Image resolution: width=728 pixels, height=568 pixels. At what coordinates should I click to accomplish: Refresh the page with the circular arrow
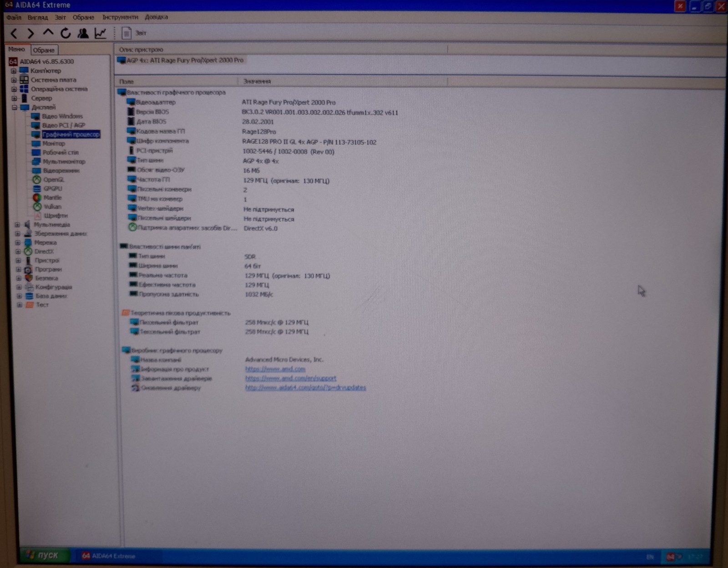click(66, 33)
